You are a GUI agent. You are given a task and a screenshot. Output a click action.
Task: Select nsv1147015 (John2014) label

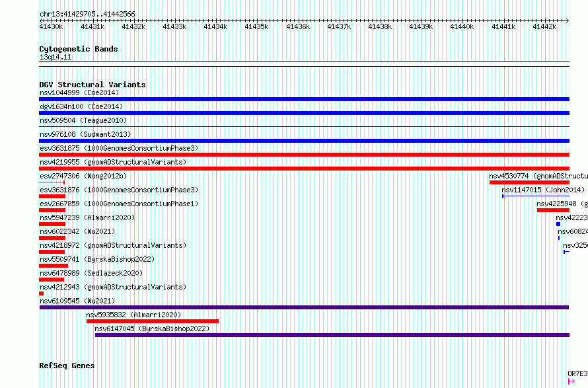543,190
